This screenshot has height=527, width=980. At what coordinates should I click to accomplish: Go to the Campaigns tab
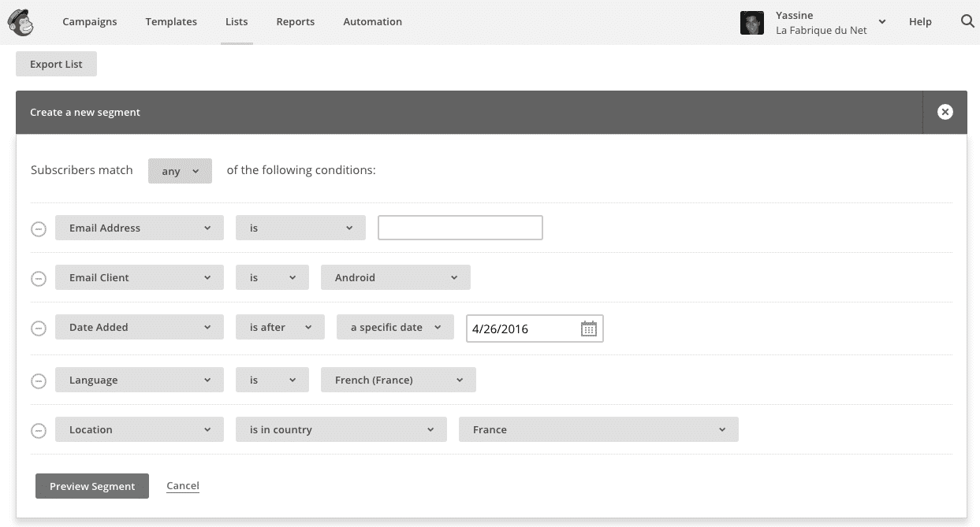point(90,21)
